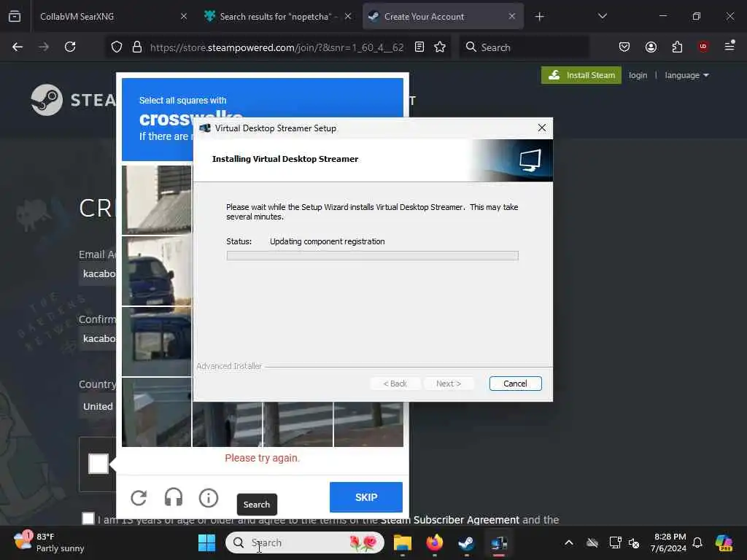Click the Windows taskbar Search box
The height and width of the screenshot is (560, 747).
click(x=305, y=542)
